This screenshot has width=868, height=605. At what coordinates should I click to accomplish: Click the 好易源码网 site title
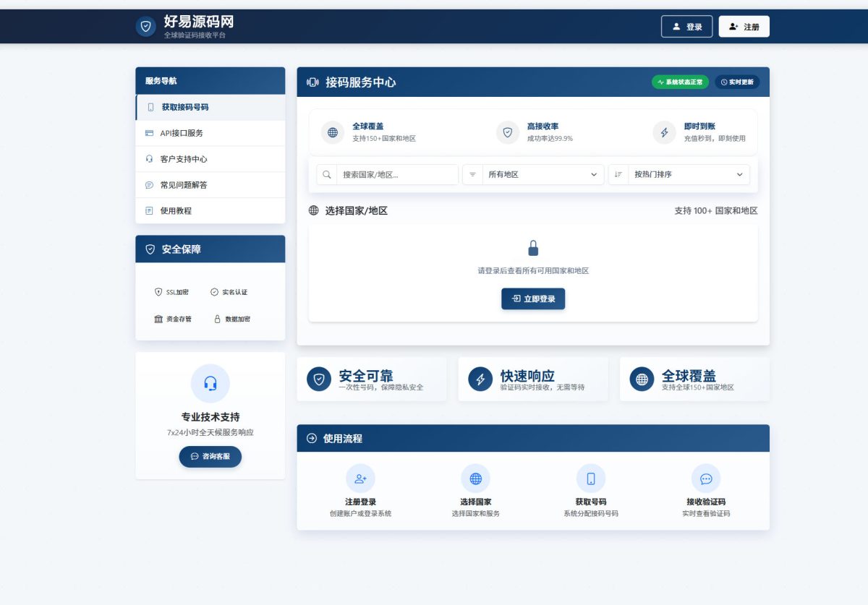[199, 22]
